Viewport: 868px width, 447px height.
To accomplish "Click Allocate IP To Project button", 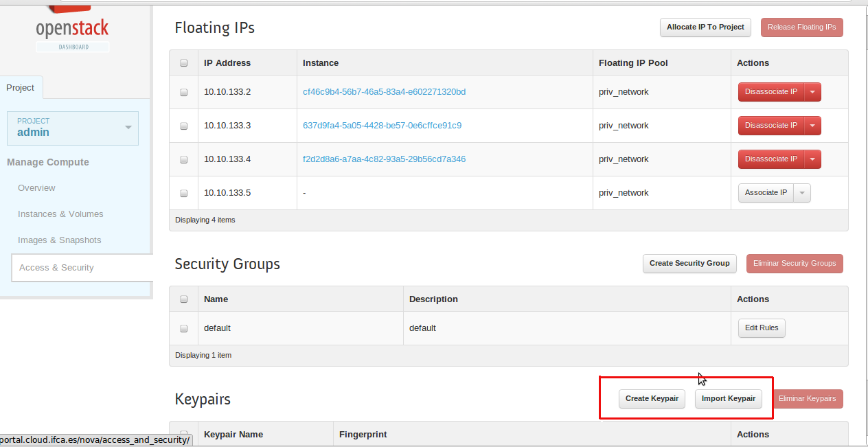I will coord(705,27).
